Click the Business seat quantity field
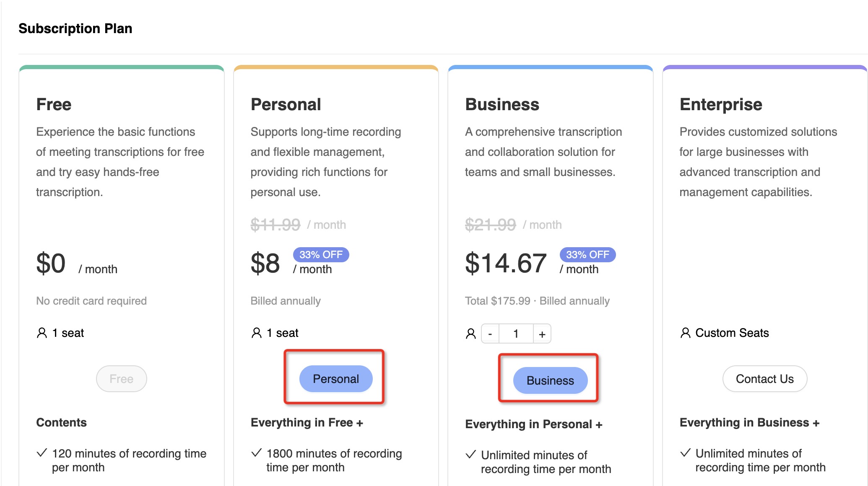Image resolution: width=868 pixels, height=486 pixels. (516, 334)
